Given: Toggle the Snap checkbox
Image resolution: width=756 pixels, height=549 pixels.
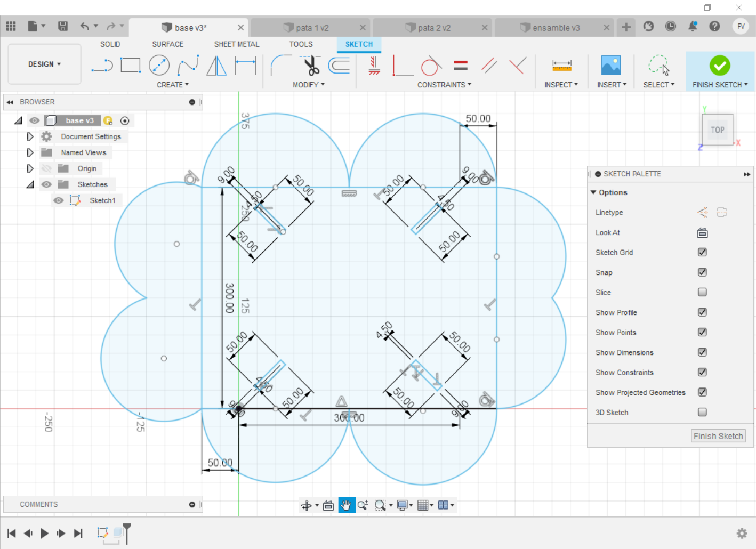Looking at the screenshot, I should coord(703,272).
